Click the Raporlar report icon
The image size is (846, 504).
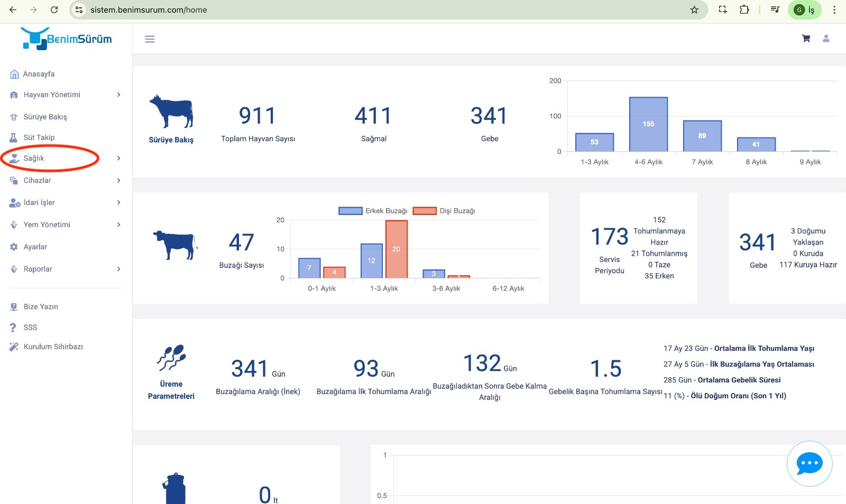14,269
